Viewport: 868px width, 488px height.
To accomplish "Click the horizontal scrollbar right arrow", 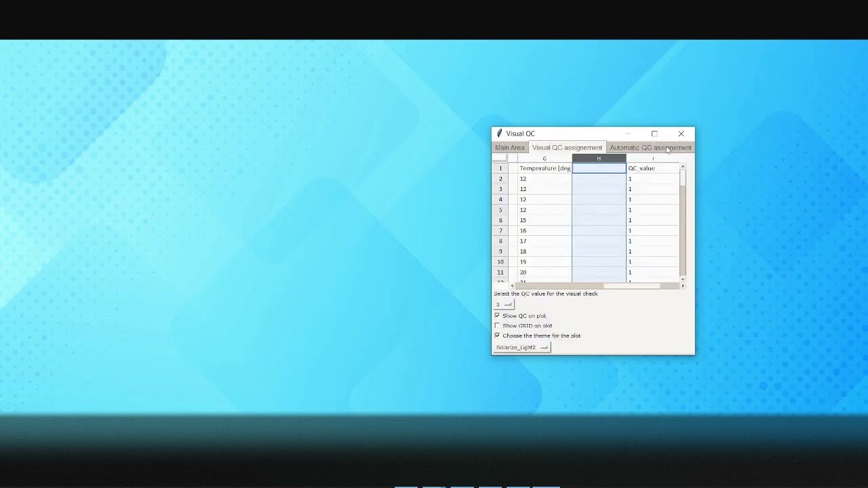I will click(x=682, y=286).
